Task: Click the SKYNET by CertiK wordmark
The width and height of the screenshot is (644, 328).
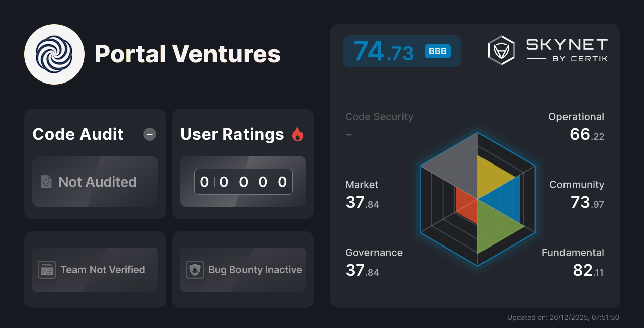Action: coord(565,50)
